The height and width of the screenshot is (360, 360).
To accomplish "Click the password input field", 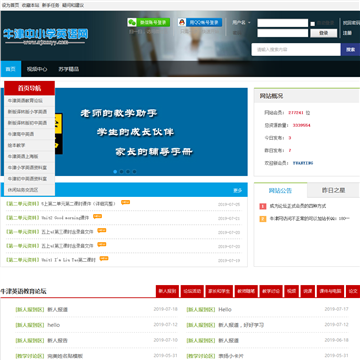I will pos(283,33).
